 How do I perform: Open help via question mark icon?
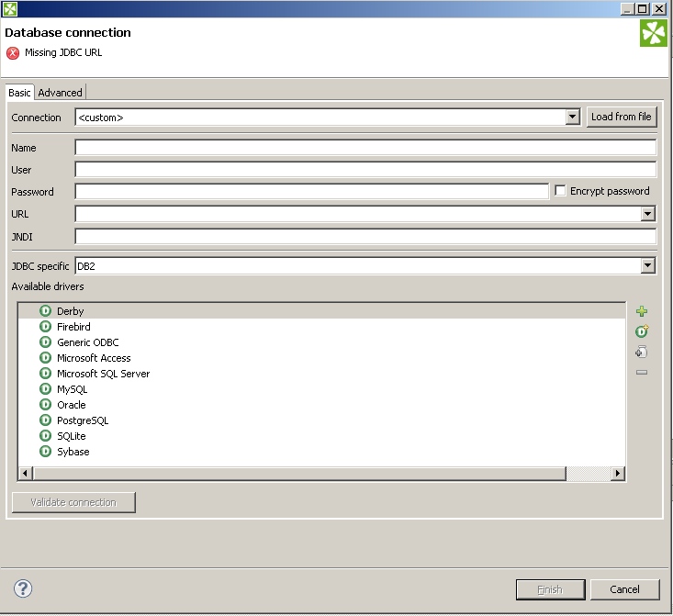pyautogui.click(x=23, y=588)
